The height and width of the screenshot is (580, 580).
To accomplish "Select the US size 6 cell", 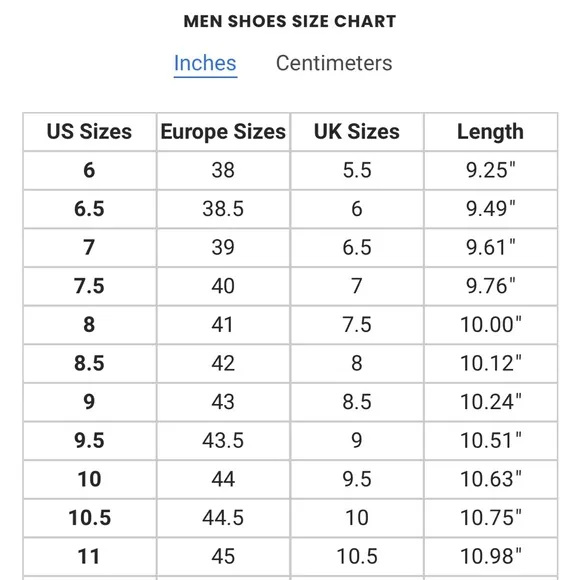I will pos(90,171).
